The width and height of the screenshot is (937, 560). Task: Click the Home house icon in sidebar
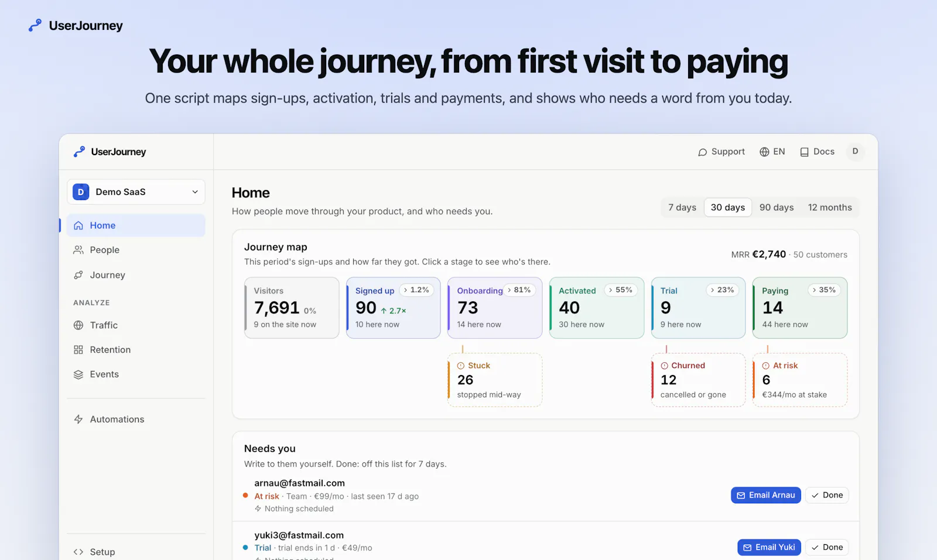78,225
